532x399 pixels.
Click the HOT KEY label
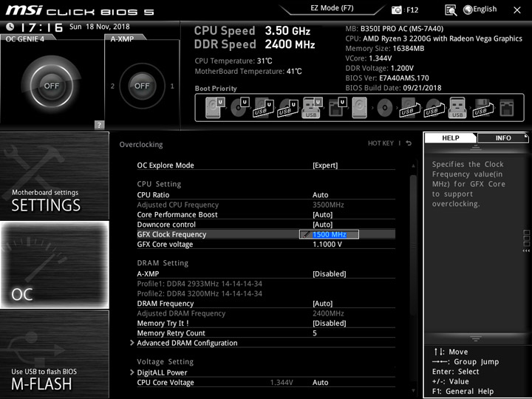[381, 143]
